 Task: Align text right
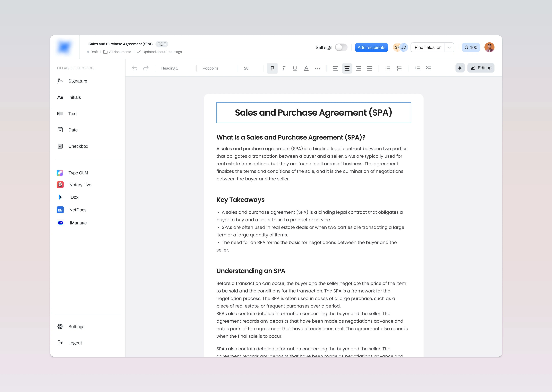358,68
